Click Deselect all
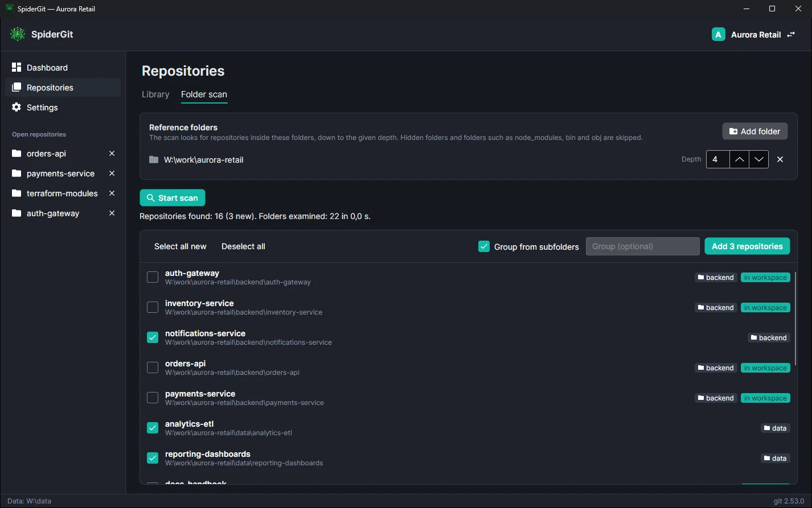Image resolution: width=812 pixels, height=508 pixels. tap(243, 246)
